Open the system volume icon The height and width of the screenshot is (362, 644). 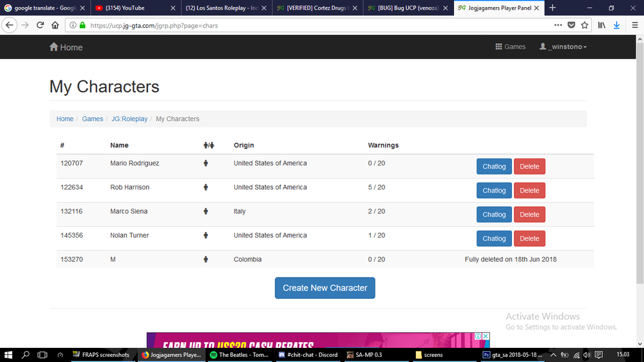[587, 355]
